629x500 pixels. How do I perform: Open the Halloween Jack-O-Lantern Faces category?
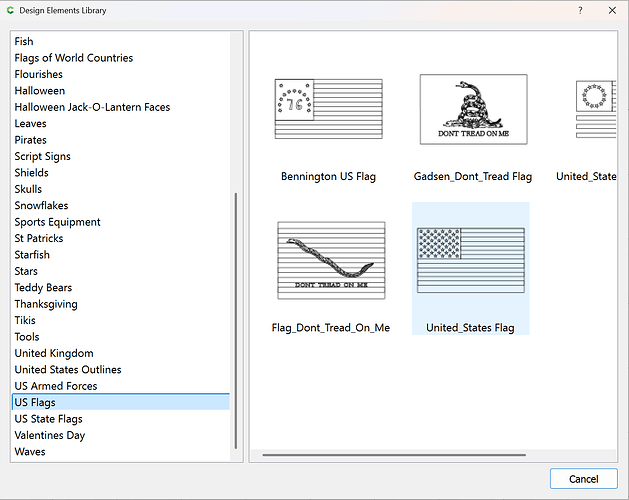coord(92,107)
